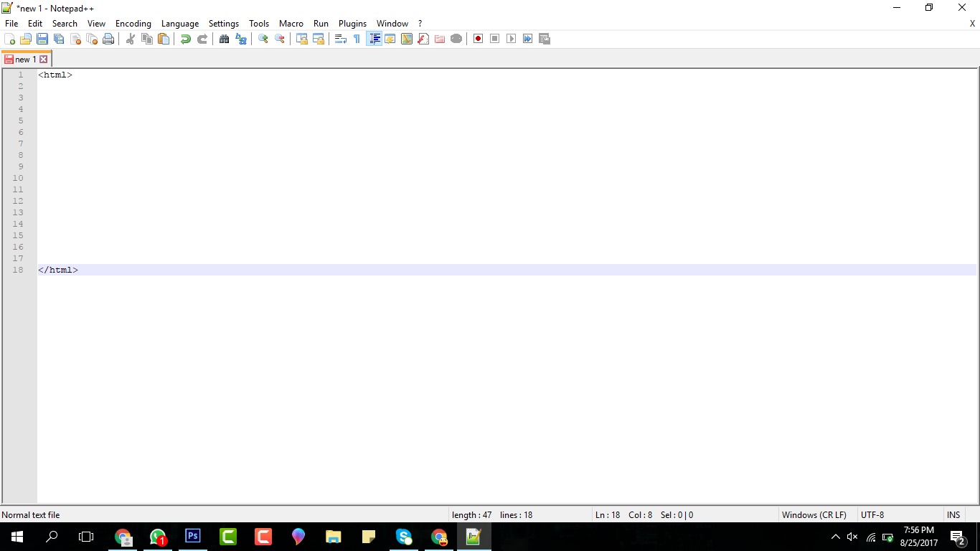Screen dimensions: 980x551
Task: Open the Run menu
Action: 321,24
